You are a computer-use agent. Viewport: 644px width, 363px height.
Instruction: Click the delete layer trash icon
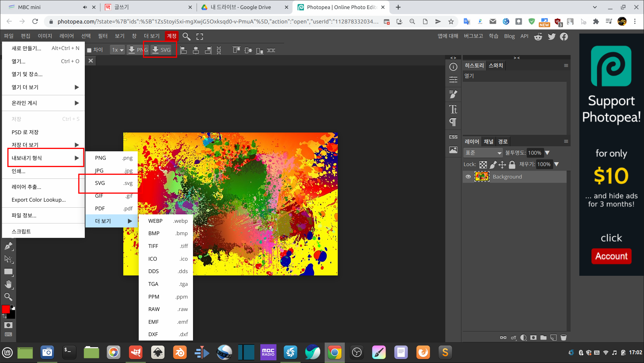[564, 338]
